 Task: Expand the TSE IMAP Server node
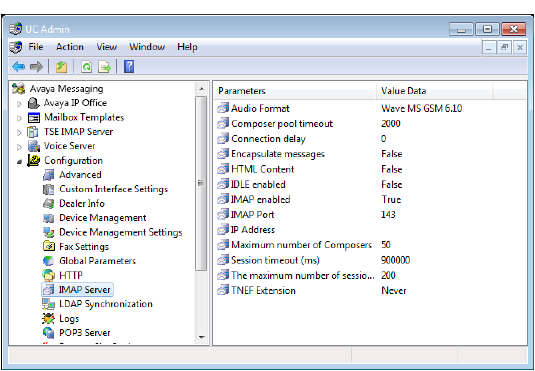pyautogui.click(x=19, y=132)
